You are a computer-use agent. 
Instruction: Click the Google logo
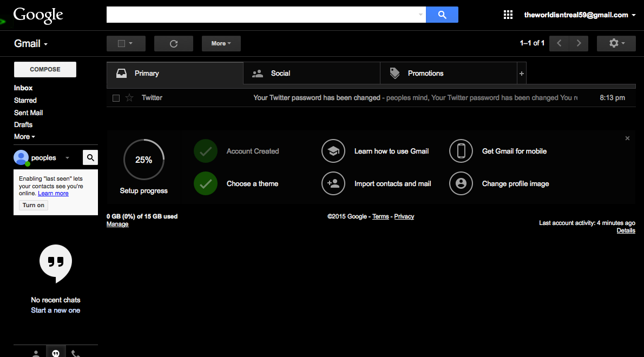tap(38, 16)
